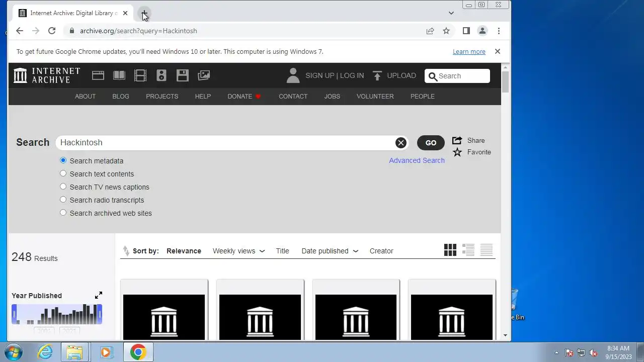The image size is (644, 362).
Task: Expand the Year Published histogram
Action: pos(99,295)
